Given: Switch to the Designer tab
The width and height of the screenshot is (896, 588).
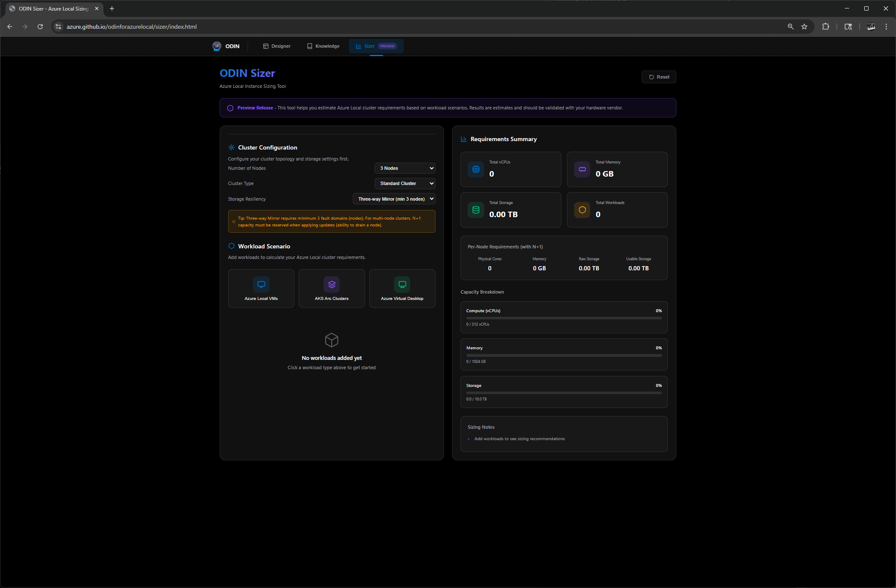Looking at the screenshot, I should click(x=277, y=46).
